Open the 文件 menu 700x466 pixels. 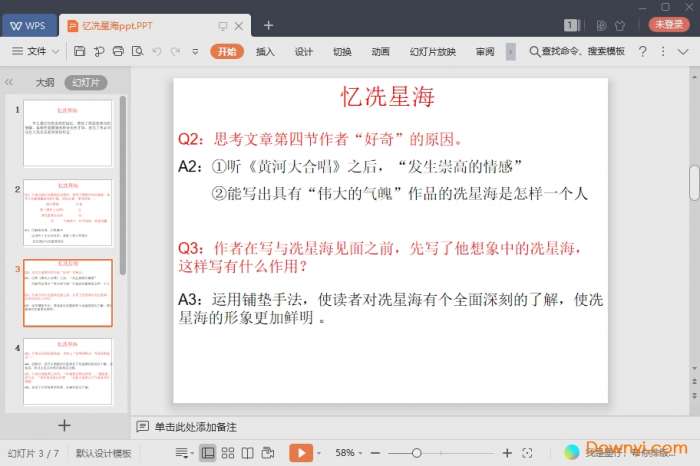(x=36, y=51)
